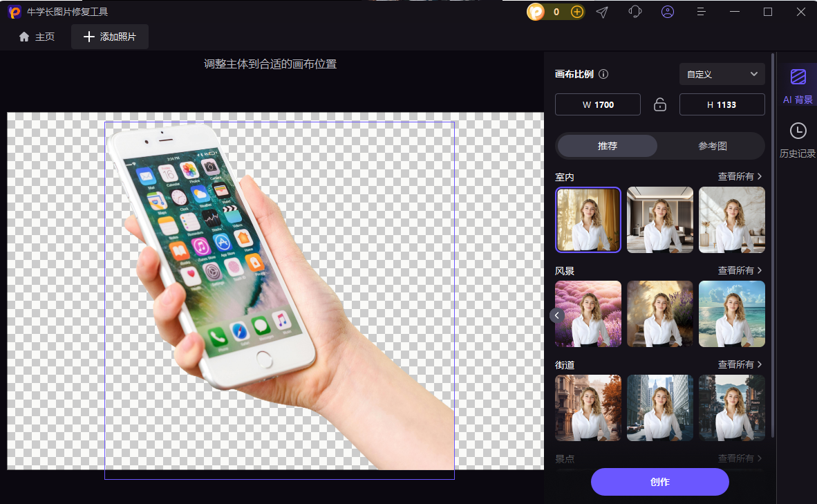Open the AI 背景 sidebar tool
Viewport: 817px width, 504px height.
coord(798,86)
